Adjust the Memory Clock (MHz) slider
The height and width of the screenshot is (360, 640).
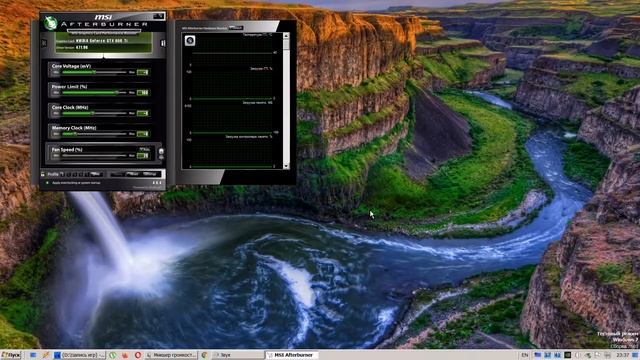(94, 134)
